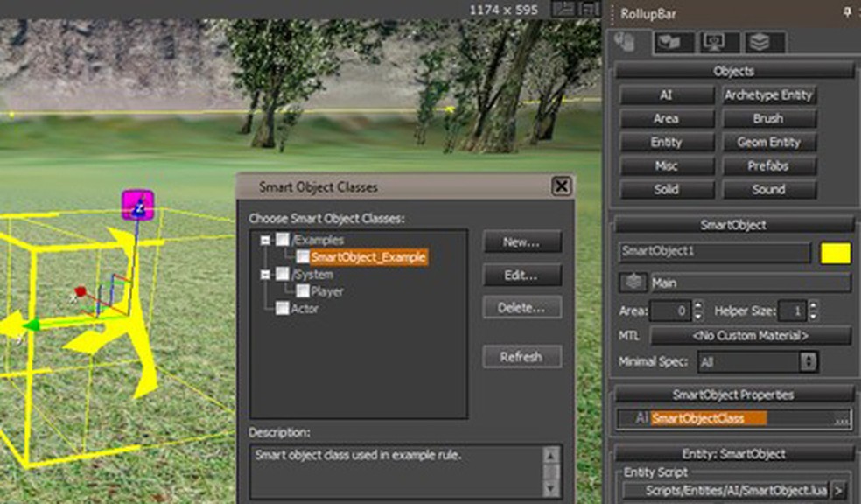Enable the Actor class checkbox

coord(282,309)
